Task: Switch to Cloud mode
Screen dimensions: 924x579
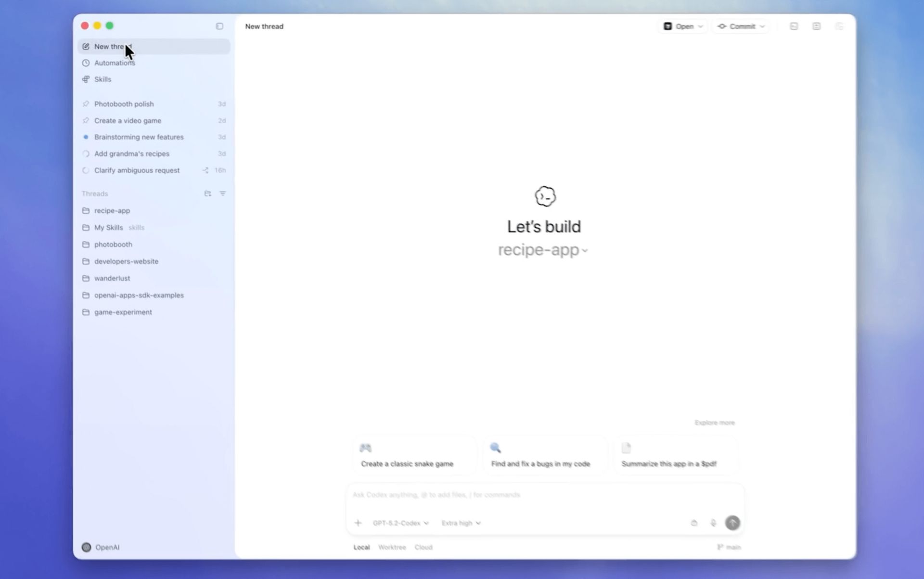Action: pyautogui.click(x=423, y=547)
